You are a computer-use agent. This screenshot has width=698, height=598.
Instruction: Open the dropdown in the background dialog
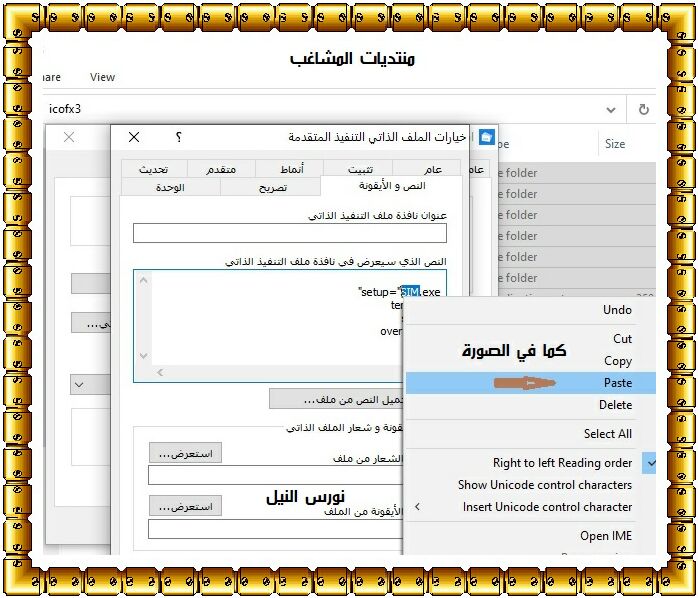coord(78,384)
